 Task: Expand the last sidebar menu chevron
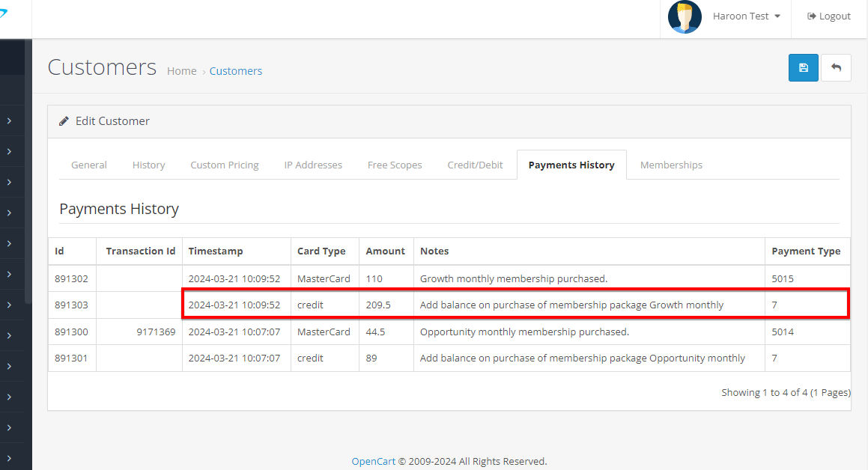[x=9, y=458]
